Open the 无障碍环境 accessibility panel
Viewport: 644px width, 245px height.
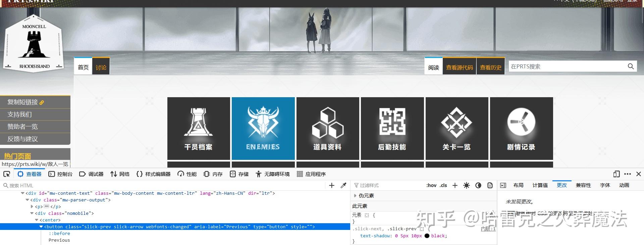[x=273, y=174]
